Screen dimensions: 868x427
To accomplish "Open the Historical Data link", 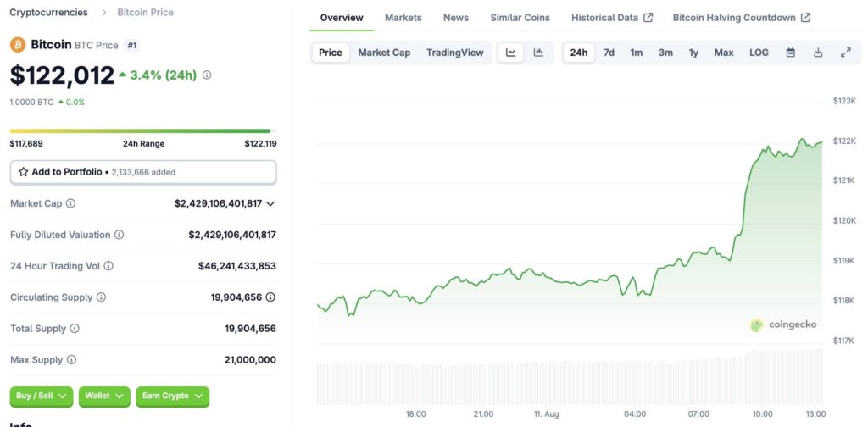I will click(612, 18).
